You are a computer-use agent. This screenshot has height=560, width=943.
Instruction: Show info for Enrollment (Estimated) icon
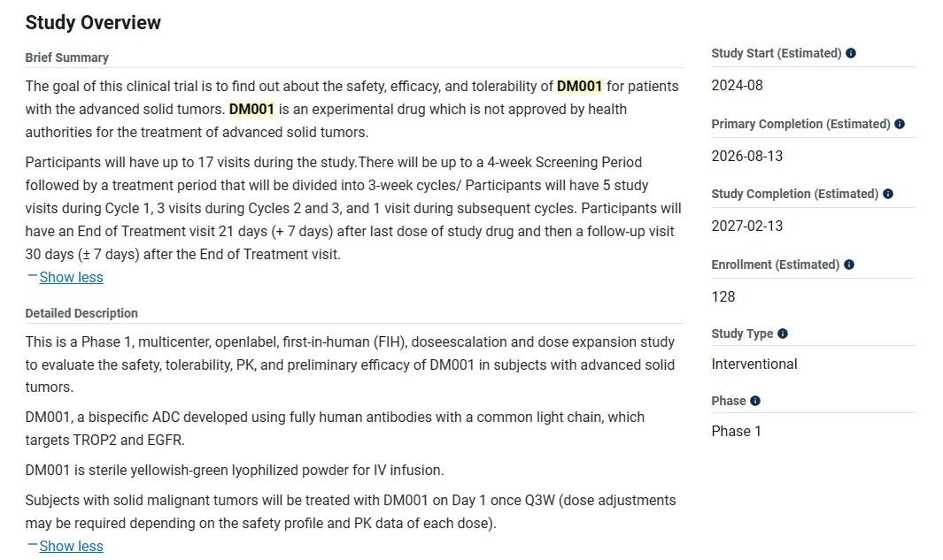click(x=849, y=265)
